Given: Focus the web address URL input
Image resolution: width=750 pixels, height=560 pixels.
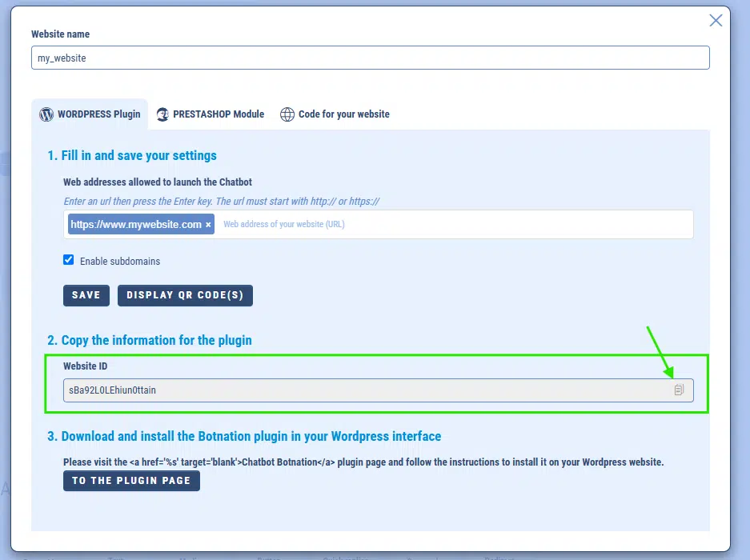Looking at the screenshot, I should click(x=448, y=225).
